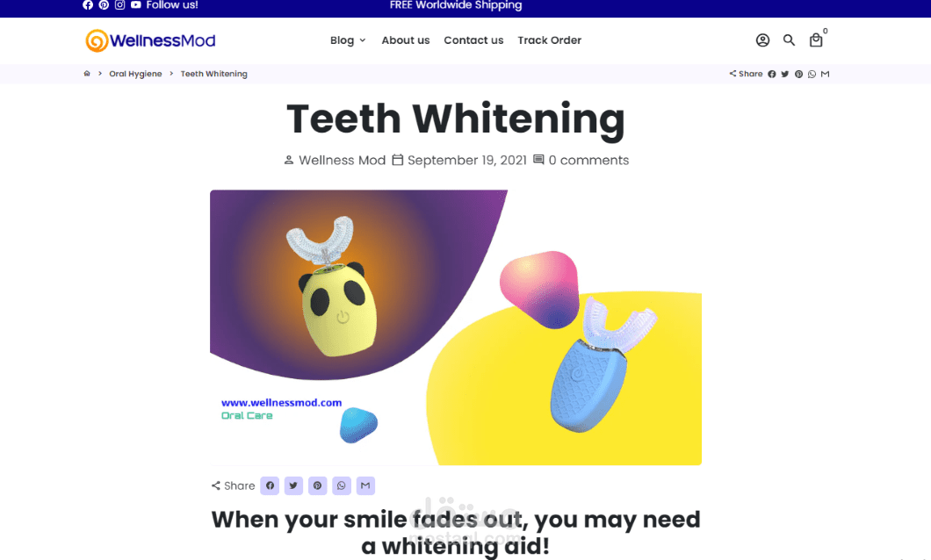Open the YouTube icon in top bar

tap(136, 4)
